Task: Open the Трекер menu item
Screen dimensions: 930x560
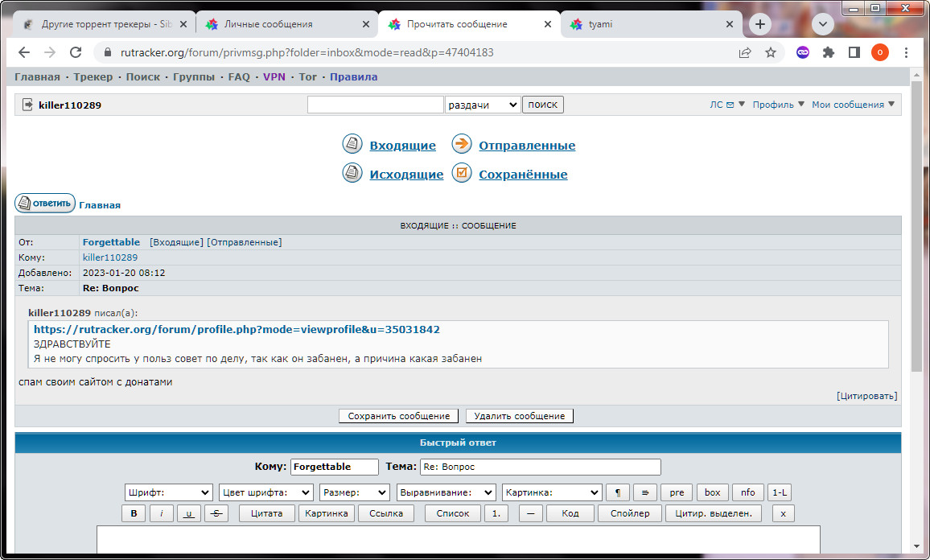Action: (93, 77)
